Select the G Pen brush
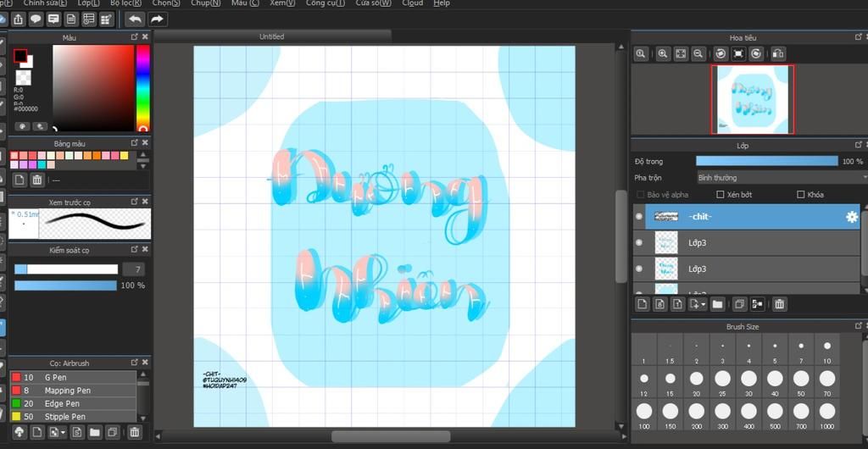This screenshot has width=868, height=449. pos(73,377)
